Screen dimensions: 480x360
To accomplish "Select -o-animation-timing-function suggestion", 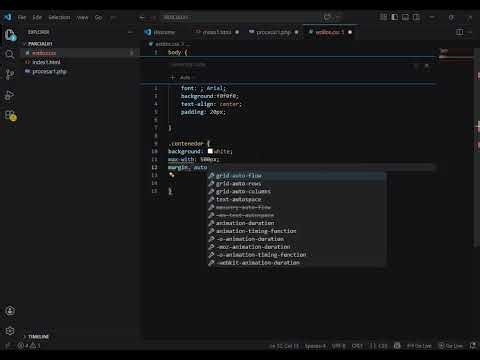I will point(297,255).
